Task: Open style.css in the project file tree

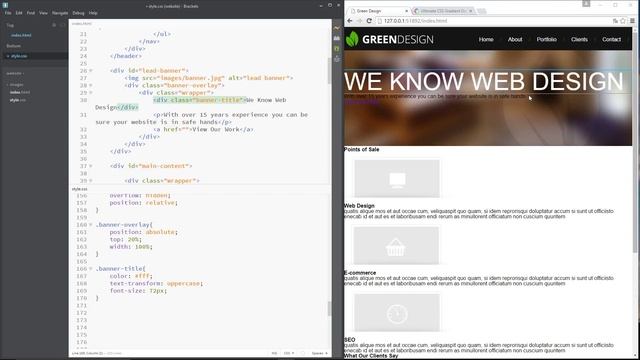Action: tap(18, 100)
